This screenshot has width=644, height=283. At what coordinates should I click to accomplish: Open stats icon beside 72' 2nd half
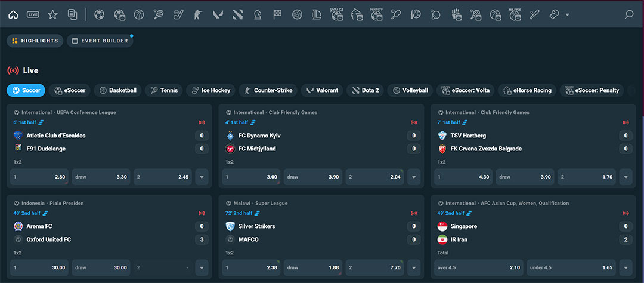pyautogui.click(x=258, y=213)
